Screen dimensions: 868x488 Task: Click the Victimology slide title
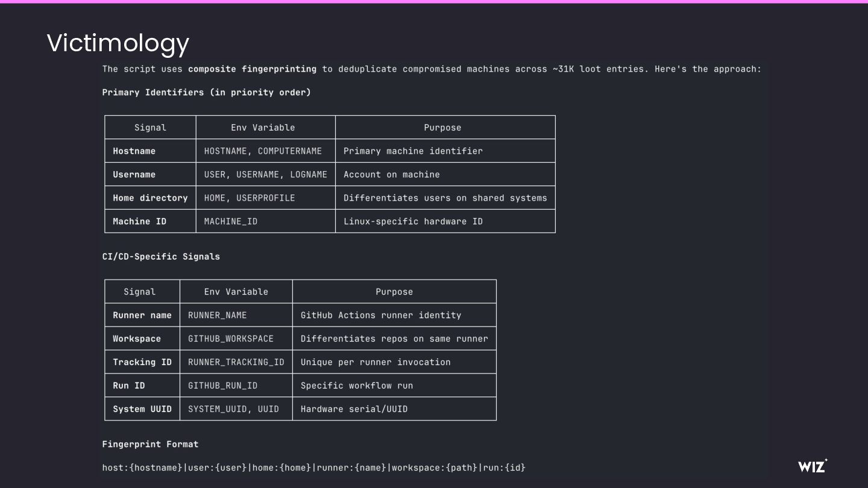click(118, 43)
